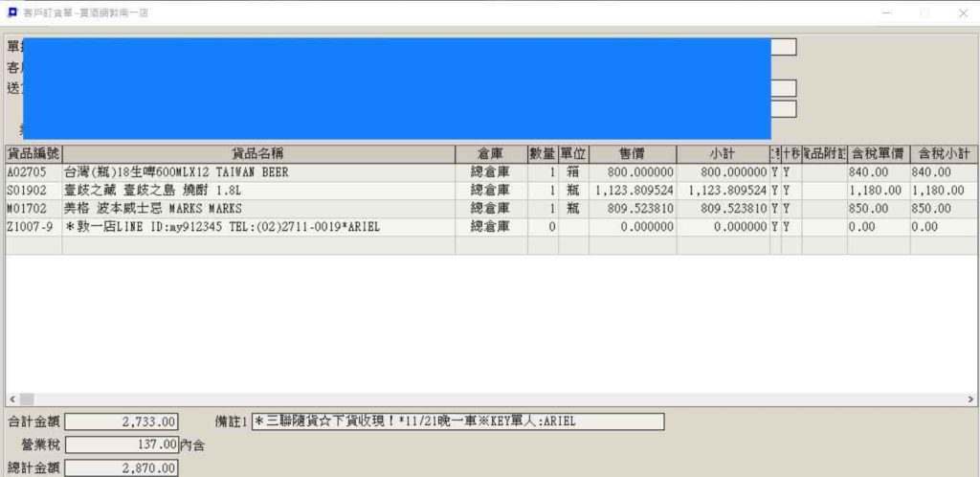The height and width of the screenshot is (477, 980).
Task: Click the 含稅小計 column header
Action: (944, 154)
